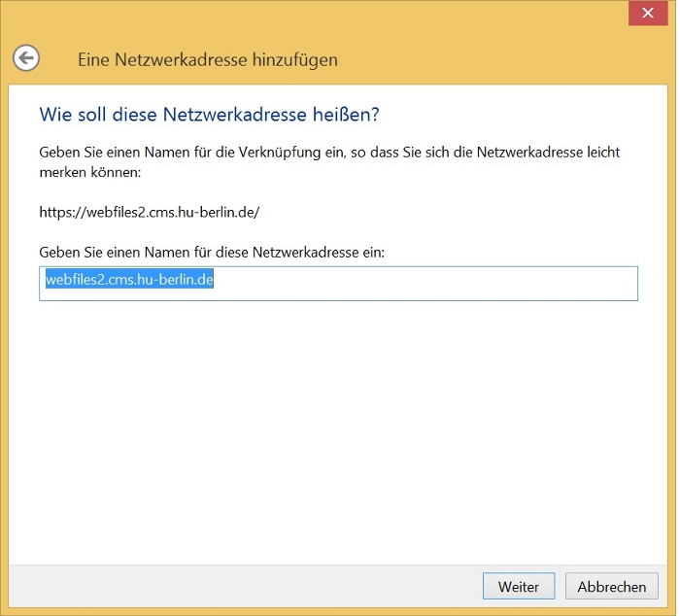Click the blank white area below name field
Viewport: 680px width, 616px height.
338,428
